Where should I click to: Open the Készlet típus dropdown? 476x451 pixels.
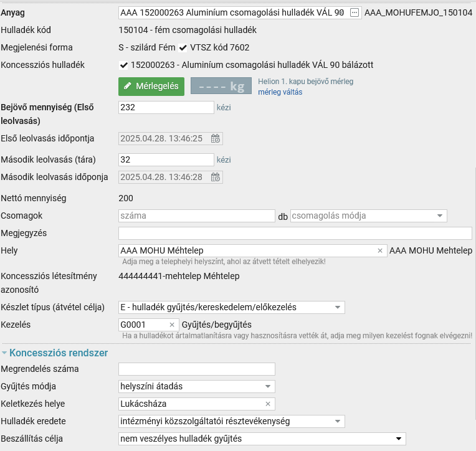coord(232,308)
